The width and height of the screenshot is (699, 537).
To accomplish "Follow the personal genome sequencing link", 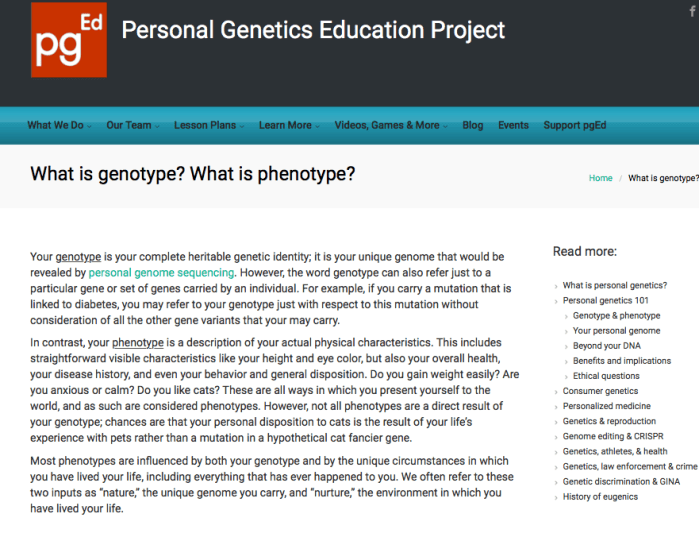I will point(161,272).
